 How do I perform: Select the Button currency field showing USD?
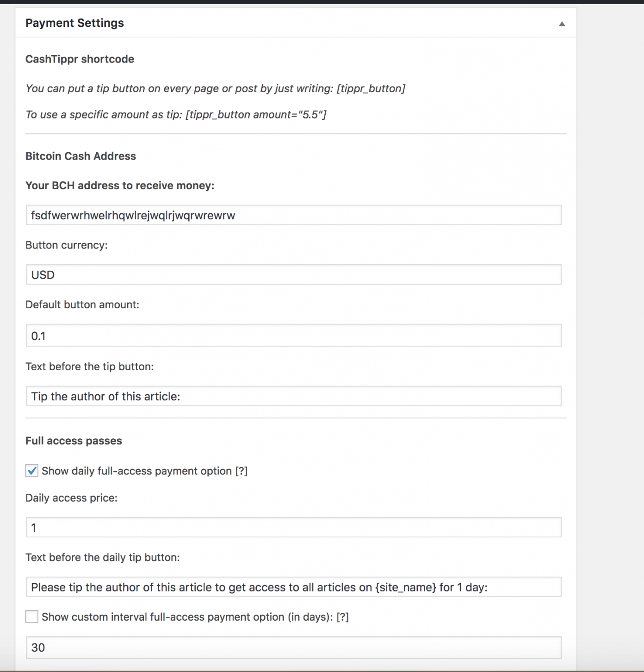(x=294, y=274)
